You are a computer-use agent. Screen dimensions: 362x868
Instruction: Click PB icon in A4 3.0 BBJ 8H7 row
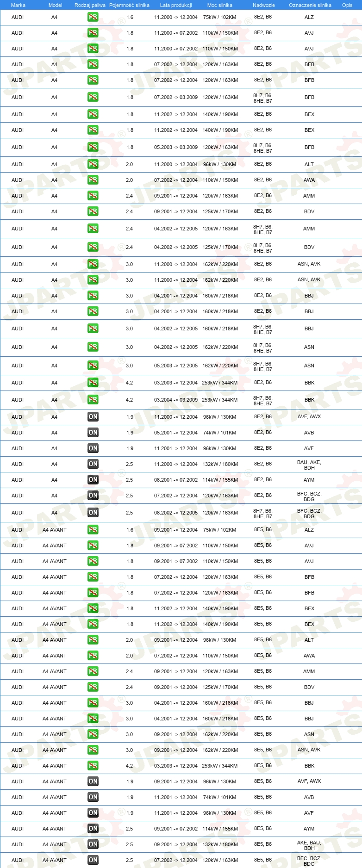93,329
